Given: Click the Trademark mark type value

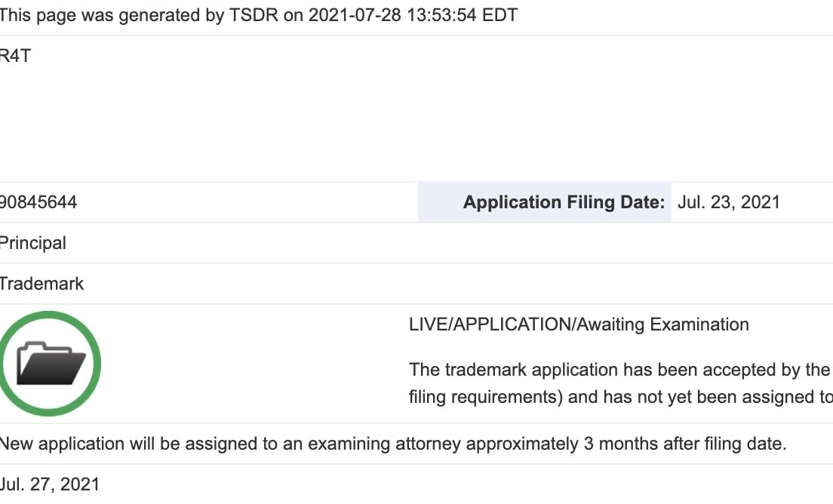Looking at the screenshot, I should pyautogui.click(x=41, y=284).
